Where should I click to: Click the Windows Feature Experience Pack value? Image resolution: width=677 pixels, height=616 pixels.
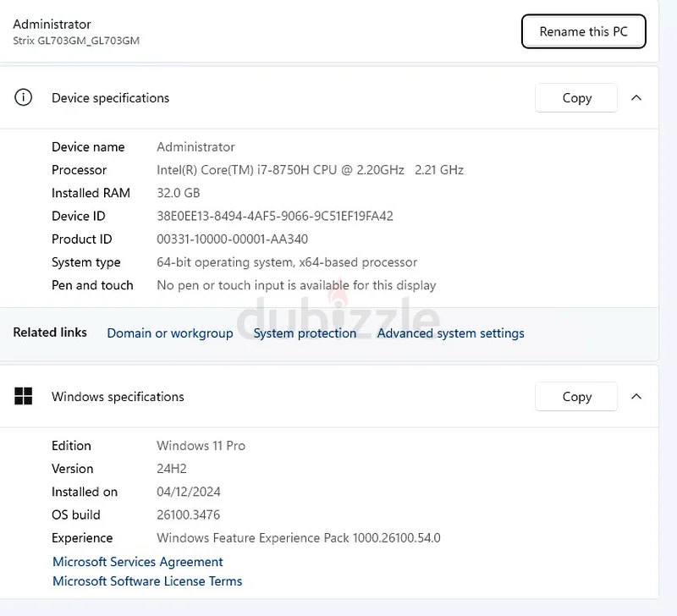click(x=299, y=538)
